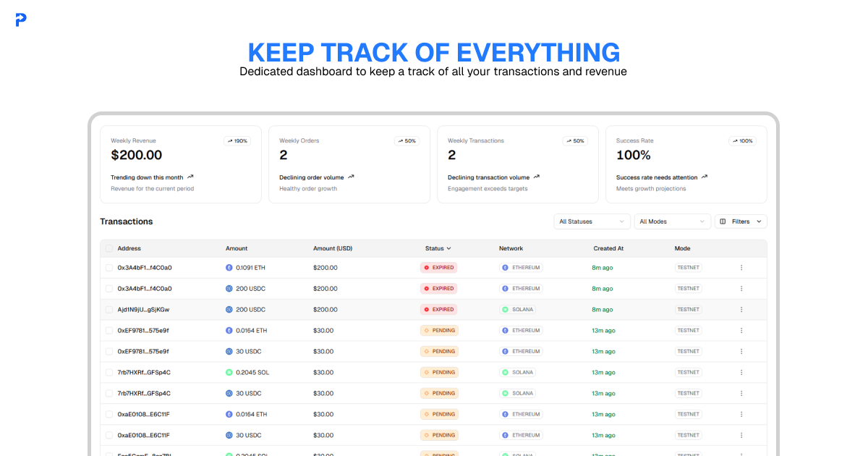This screenshot has width=868, height=456.
Task: Click the Ethereum icon in the first row's network badge
Action: [506, 268]
